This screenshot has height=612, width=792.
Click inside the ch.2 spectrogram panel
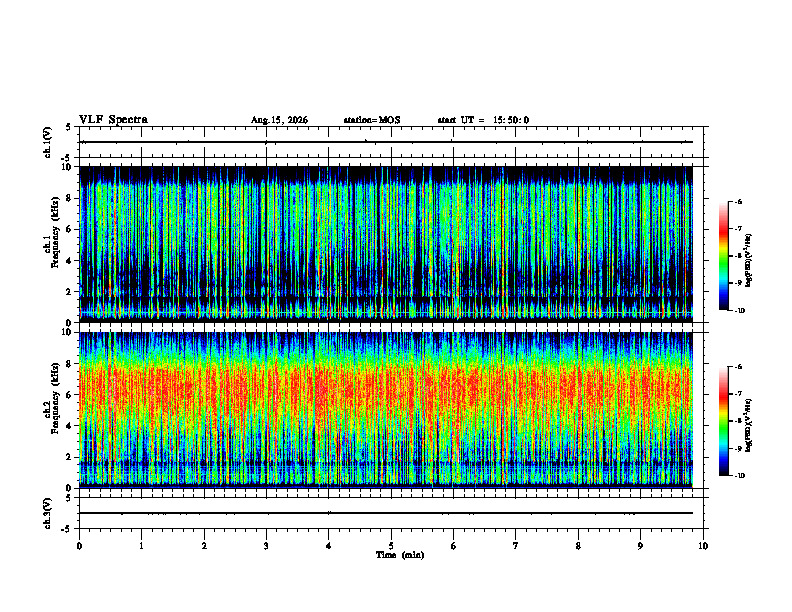pos(386,410)
